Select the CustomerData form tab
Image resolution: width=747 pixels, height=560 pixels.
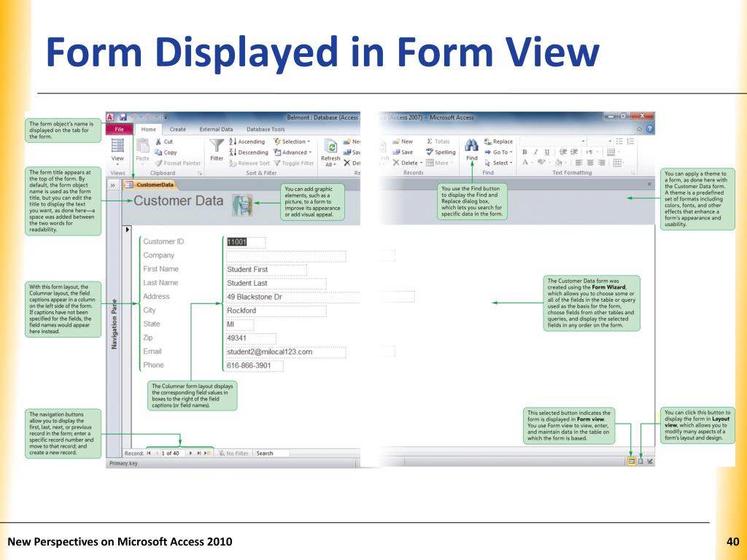pyautogui.click(x=150, y=184)
